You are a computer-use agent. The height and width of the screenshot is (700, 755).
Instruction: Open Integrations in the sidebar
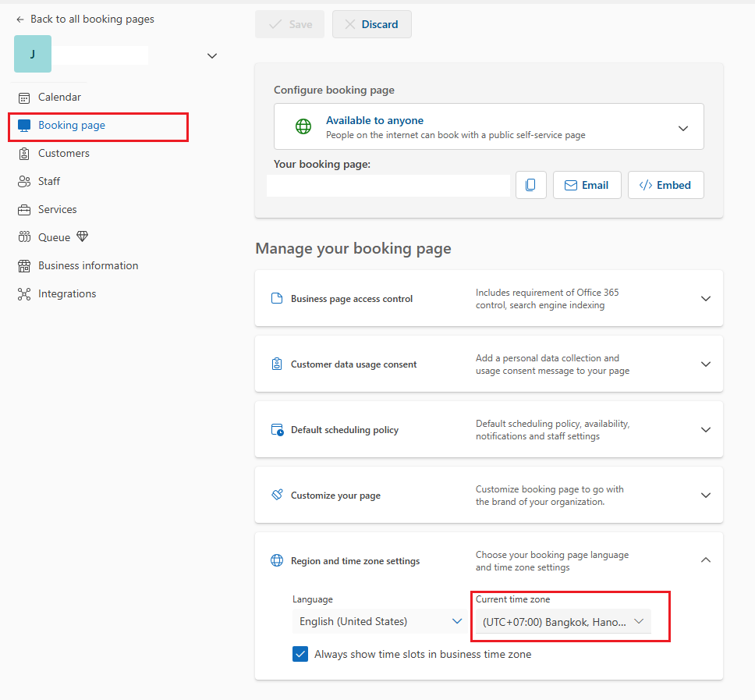[x=67, y=294]
